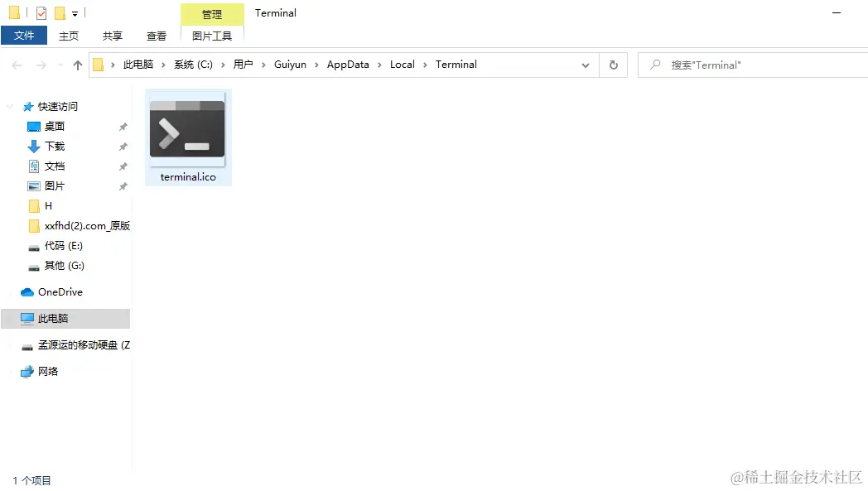Unpin 桌面 from quick access
The image size is (868, 491).
point(123,126)
